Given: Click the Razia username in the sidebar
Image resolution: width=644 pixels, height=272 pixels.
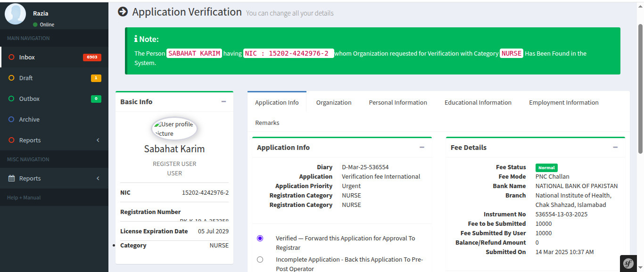Looking at the screenshot, I should click(41, 13).
